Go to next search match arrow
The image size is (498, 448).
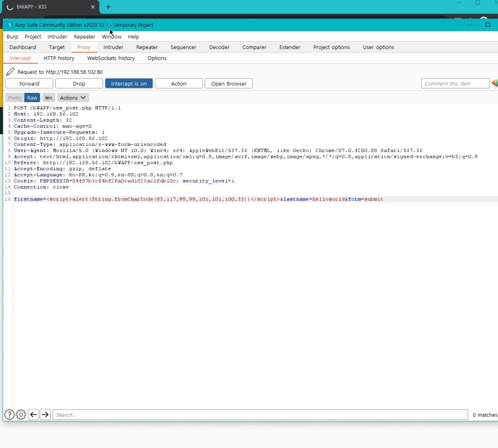[45, 414]
